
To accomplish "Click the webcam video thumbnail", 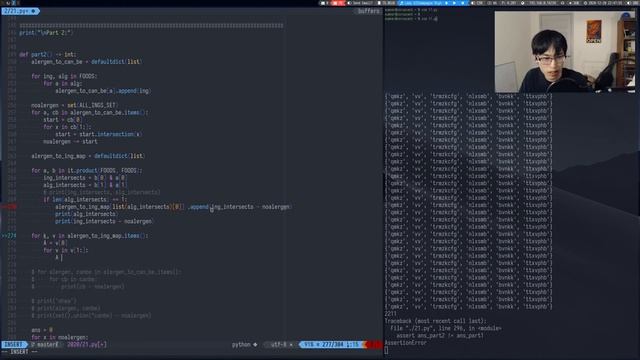I will [x=564, y=52].
